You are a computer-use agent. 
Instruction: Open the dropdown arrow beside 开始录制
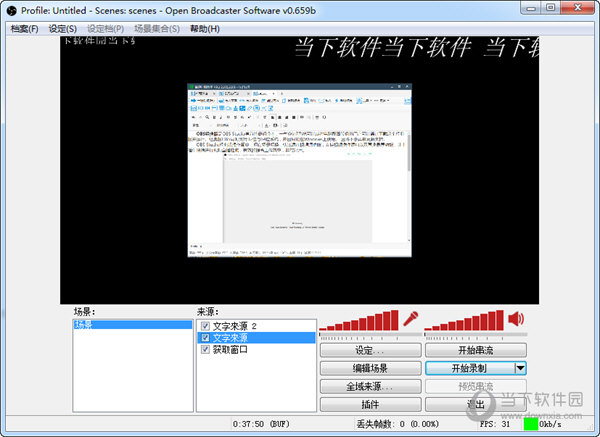tap(520, 368)
